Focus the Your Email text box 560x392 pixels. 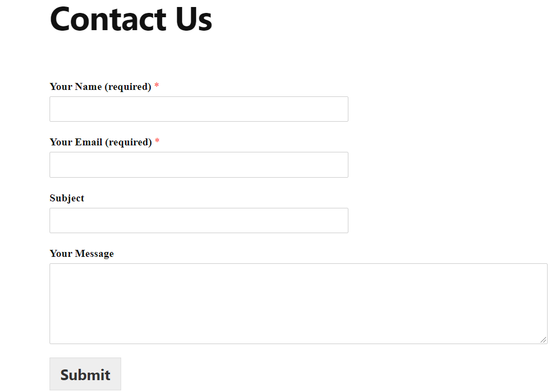[x=199, y=165]
